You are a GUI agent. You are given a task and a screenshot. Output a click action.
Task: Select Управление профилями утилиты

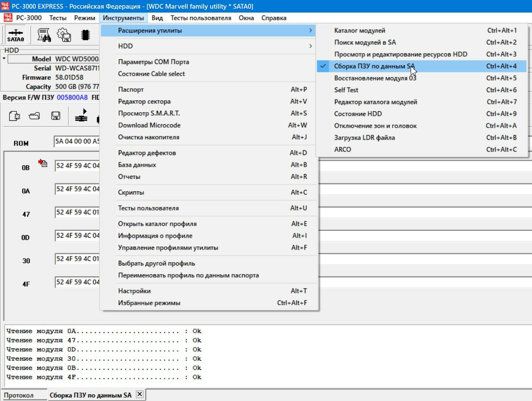[x=209, y=248]
